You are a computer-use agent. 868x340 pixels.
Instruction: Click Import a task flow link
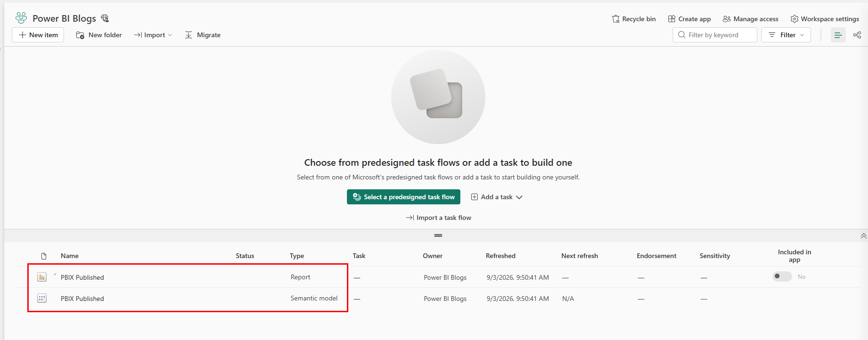tap(438, 218)
